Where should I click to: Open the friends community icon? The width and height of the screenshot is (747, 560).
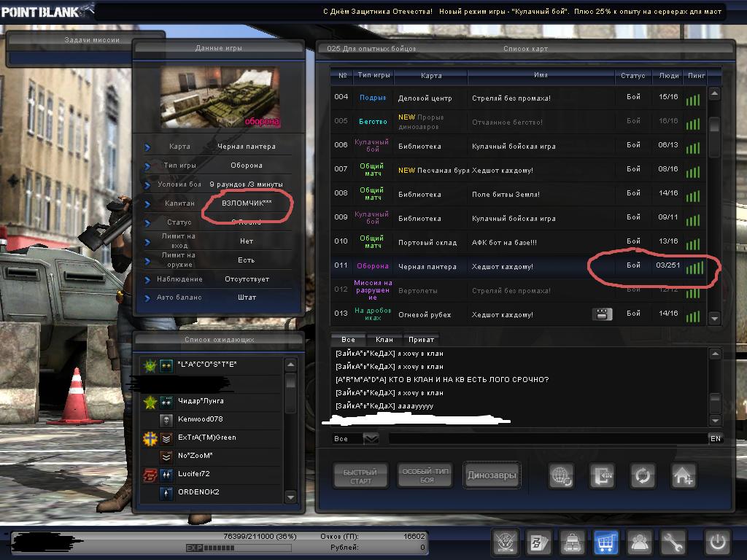pyautogui.click(x=639, y=542)
